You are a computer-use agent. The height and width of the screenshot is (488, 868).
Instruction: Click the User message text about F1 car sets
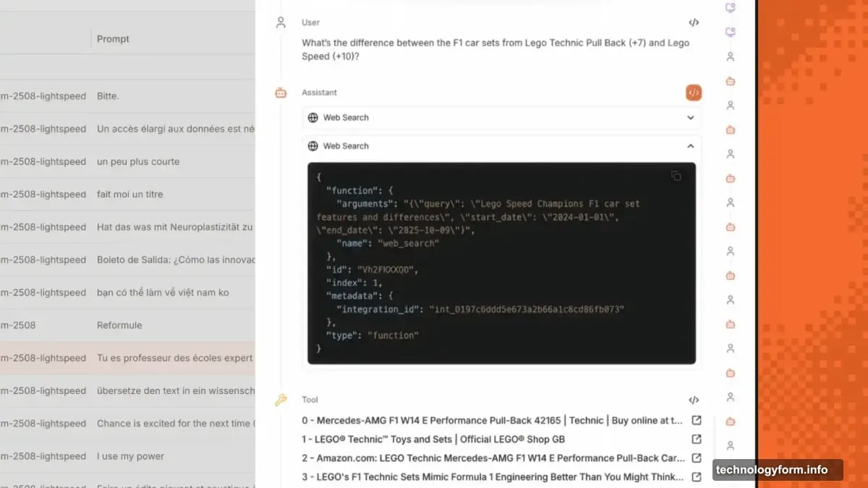pos(495,49)
